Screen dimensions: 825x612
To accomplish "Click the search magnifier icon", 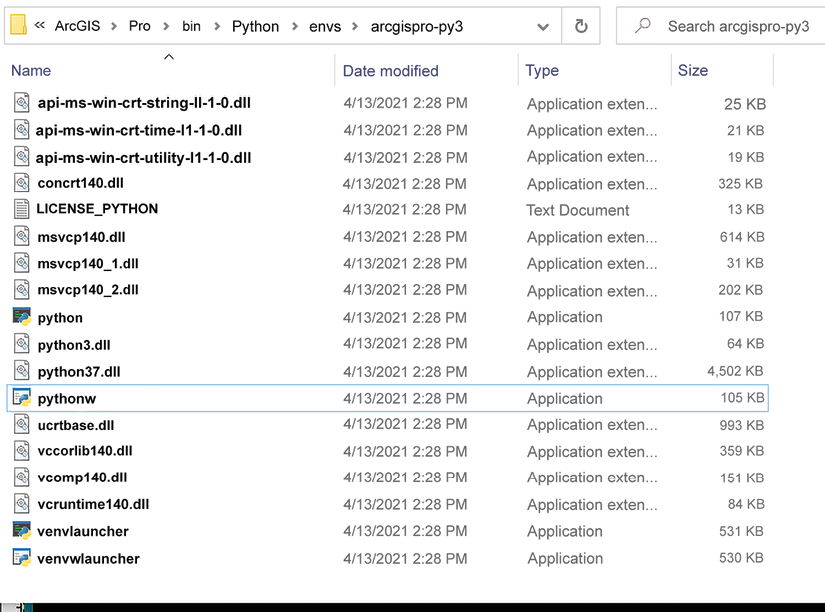I will (x=642, y=25).
